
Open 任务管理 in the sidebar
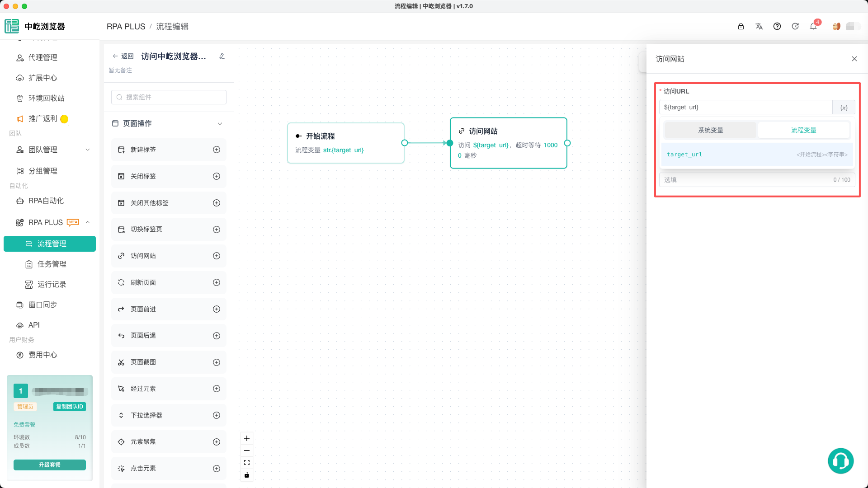click(52, 264)
